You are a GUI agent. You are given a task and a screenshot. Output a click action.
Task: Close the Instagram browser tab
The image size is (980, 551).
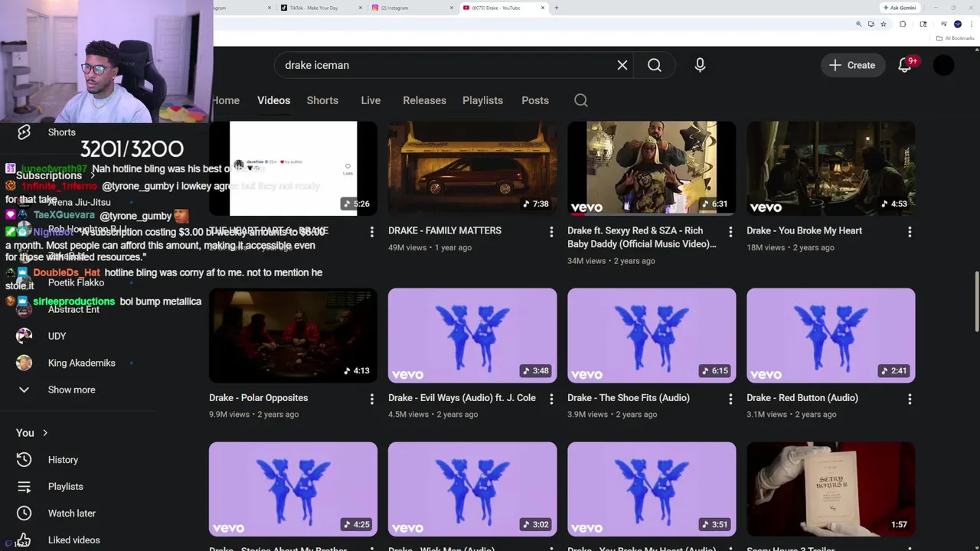(451, 8)
